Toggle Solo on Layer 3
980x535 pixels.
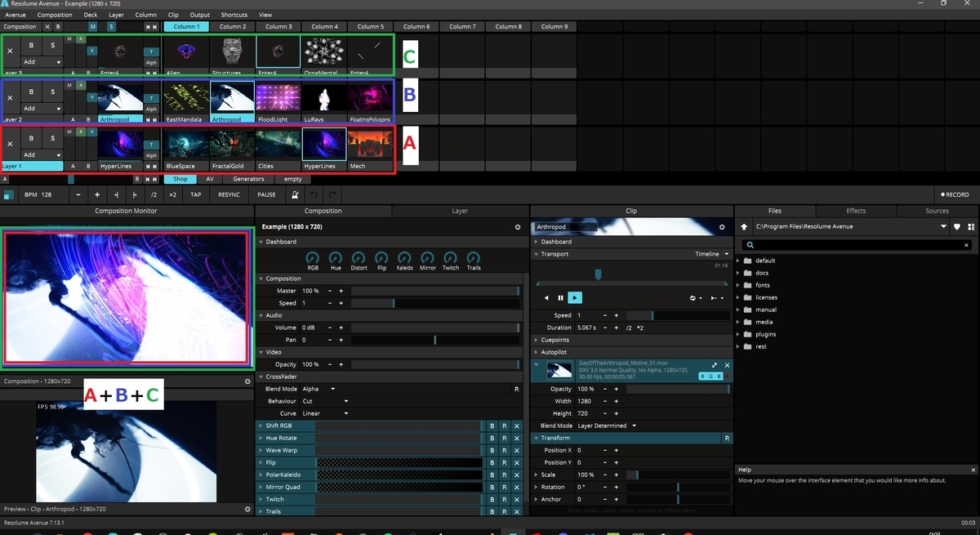click(52, 45)
